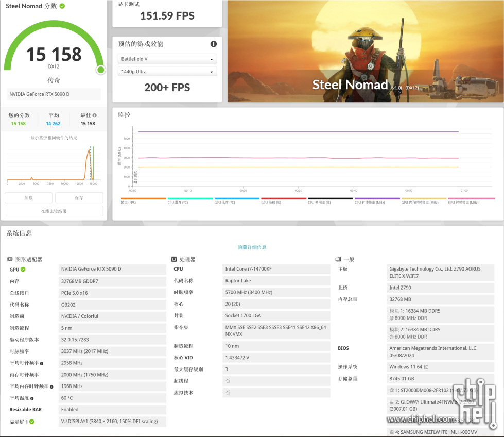Click the Intel Core i7-14700KF value
This screenshot has height=437, width=504.
(276, 269)
